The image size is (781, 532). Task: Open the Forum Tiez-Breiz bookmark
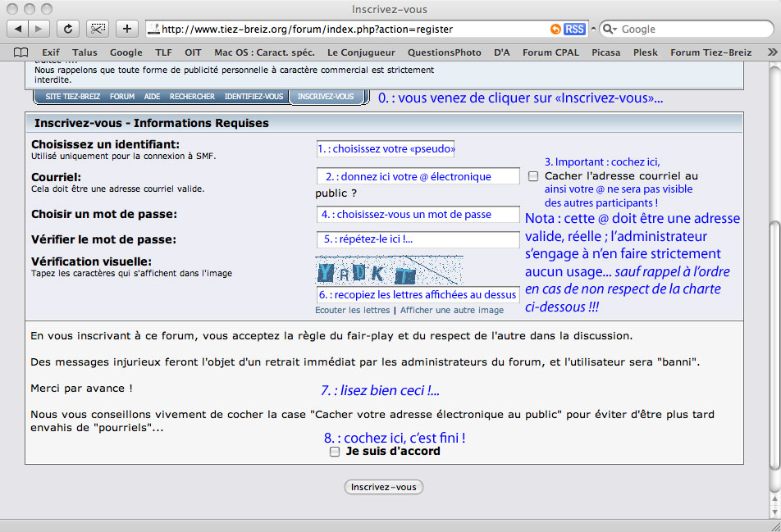710,52
